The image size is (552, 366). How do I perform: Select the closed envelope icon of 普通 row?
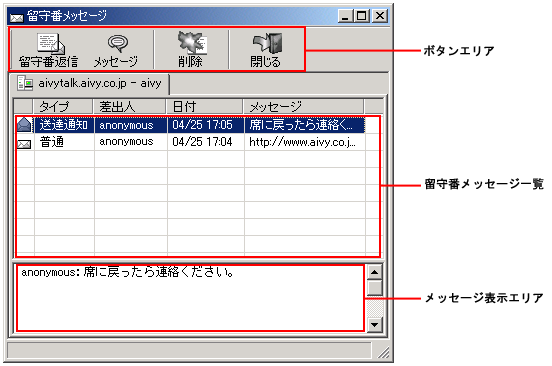pyautogui.click(x=24, y=144)
